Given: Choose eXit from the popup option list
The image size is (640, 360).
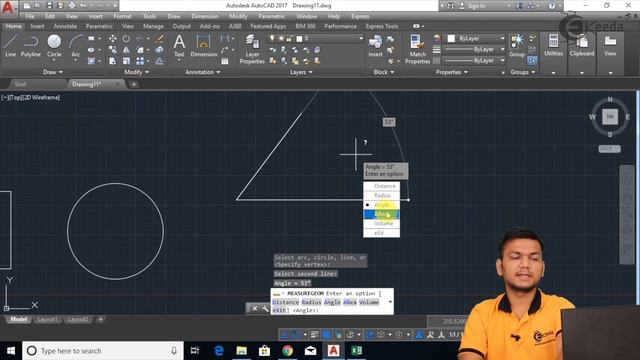Looking at the screenshot, I should (x=382, y=233).
